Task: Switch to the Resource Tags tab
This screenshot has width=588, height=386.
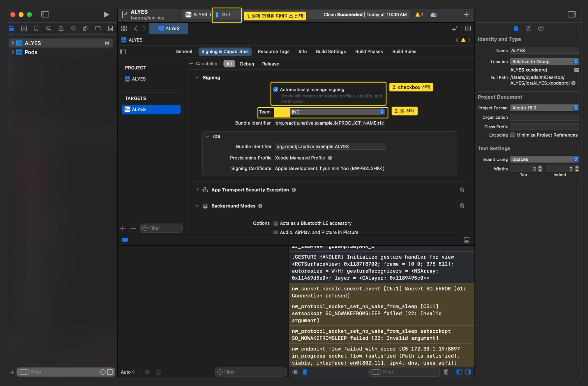Action: pyautogui.click(x=274, y=51)
